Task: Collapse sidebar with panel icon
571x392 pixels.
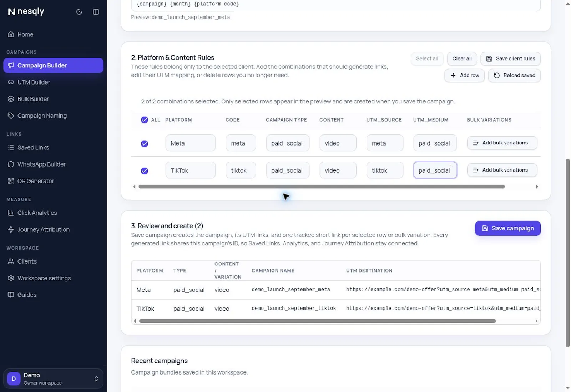Action: click(x=96, y=12)
